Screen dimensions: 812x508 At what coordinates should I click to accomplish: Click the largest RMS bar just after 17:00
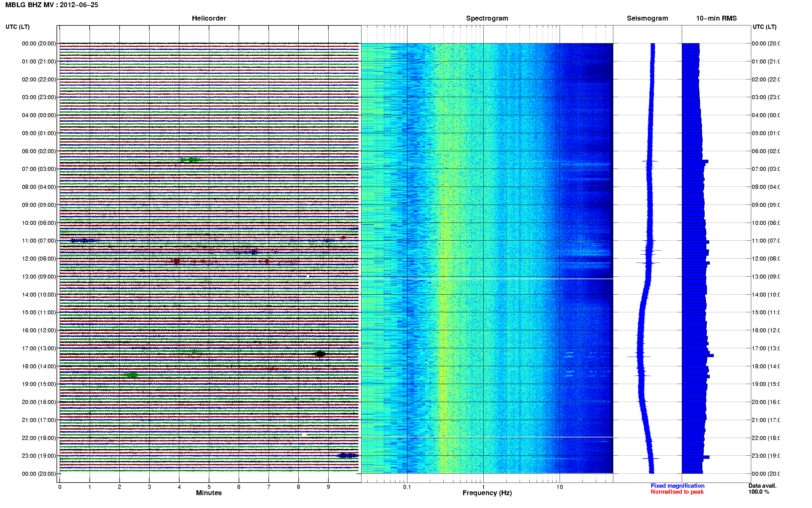(698, 355)
